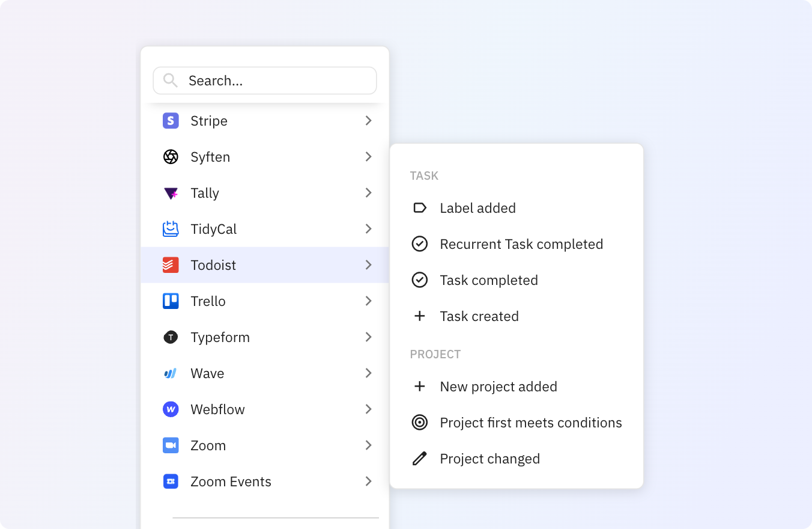The height and width of the screenshot is (529, 812).
Task: Select Recurrent Task completed option
Action: coord(521,244)
